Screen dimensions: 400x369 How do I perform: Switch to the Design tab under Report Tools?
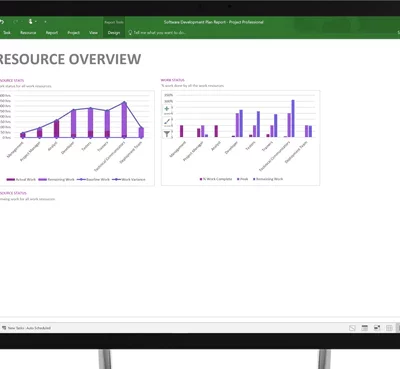114,33
